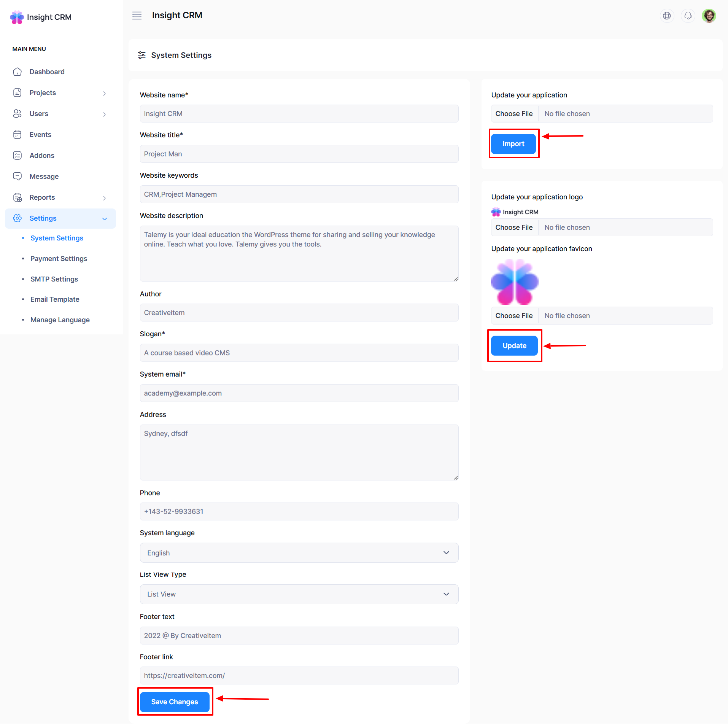728x724 pixels.
Task: Expand the Reports submenu chevron
Action: pos(105,198)
